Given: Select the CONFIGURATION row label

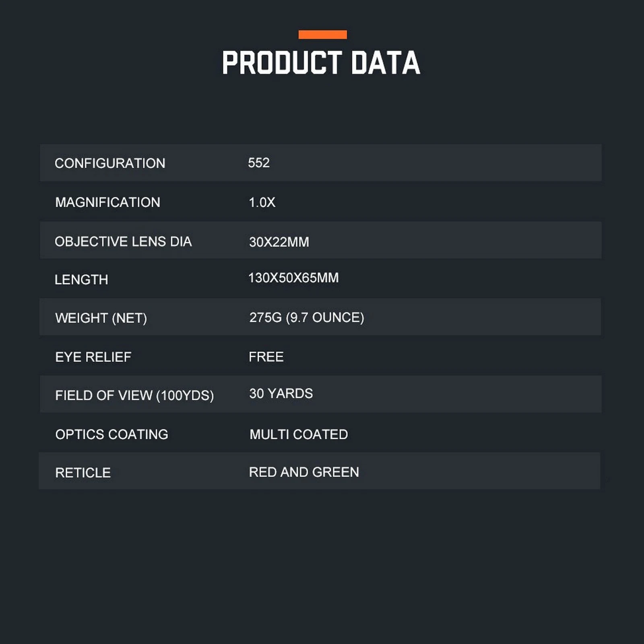Looking at the screenshot, I should coord(110,163).
